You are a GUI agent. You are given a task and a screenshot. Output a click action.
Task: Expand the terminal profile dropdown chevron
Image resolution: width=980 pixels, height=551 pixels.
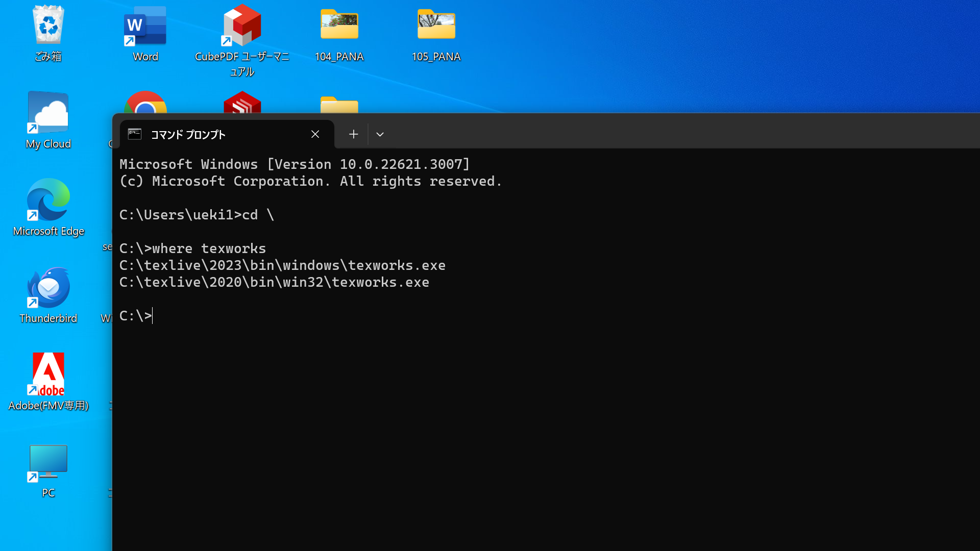pyautogui.click(x=380, y=134)
